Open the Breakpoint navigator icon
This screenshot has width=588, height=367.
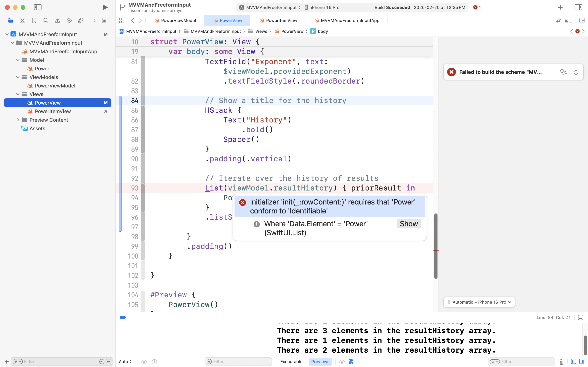(92, 20)
